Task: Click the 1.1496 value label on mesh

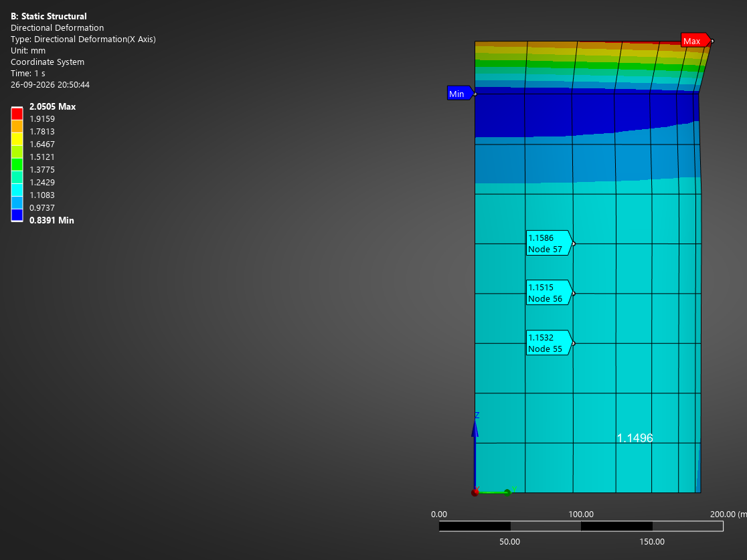Action: [635, 438]
